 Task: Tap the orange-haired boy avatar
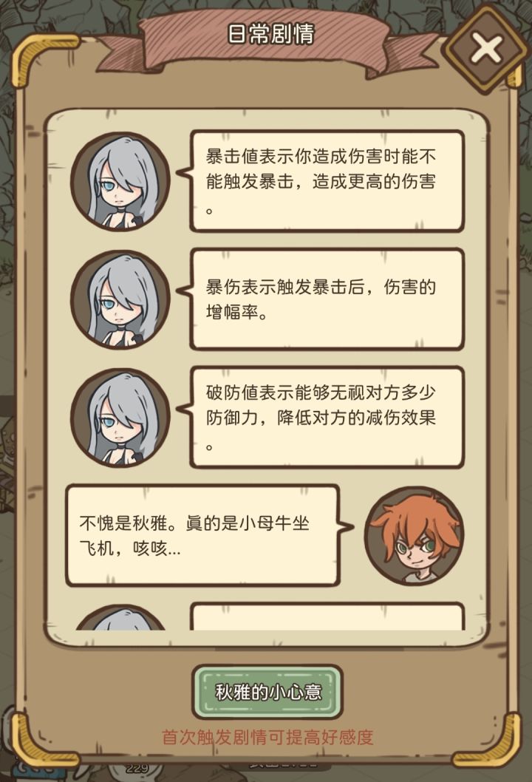[x=415, y=536]
